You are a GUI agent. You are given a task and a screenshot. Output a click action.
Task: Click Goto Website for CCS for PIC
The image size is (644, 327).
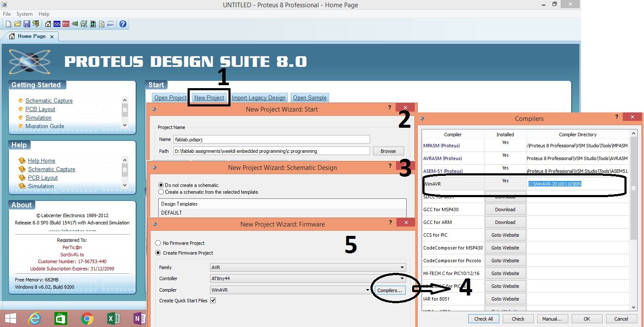point(505,235)
